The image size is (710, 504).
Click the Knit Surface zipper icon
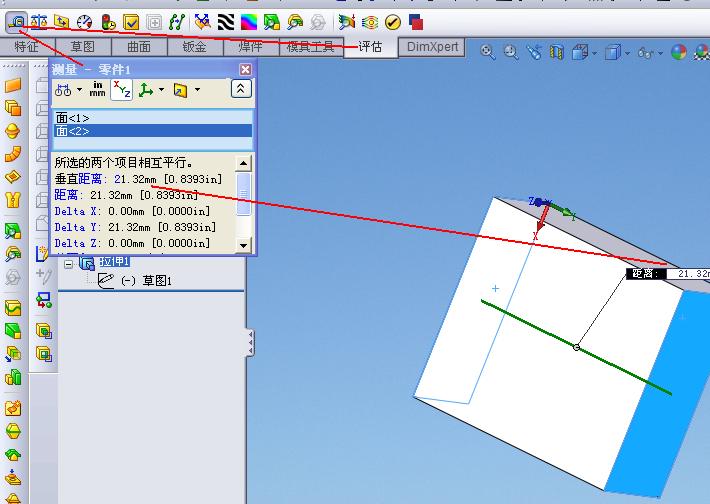13,199
